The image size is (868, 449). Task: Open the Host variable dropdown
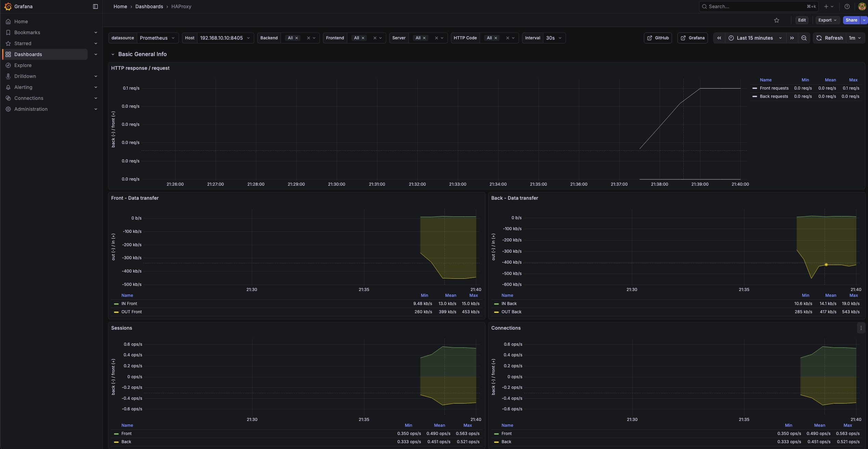225,38
